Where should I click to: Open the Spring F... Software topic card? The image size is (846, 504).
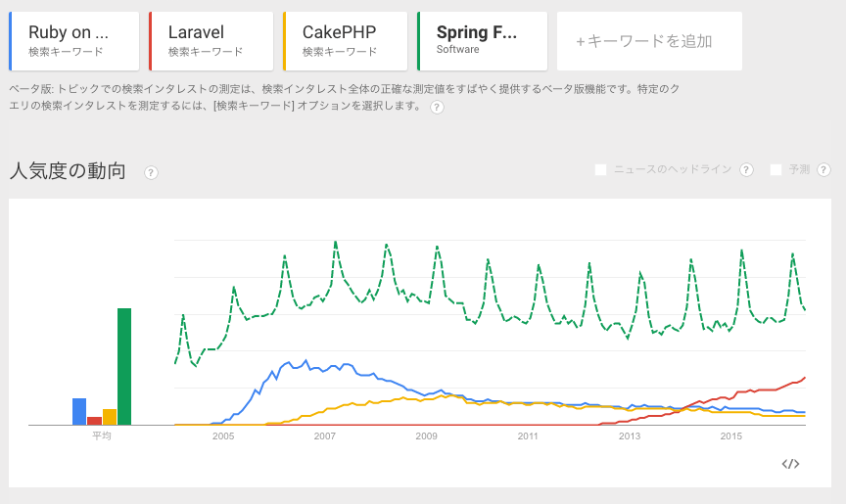coord(482,41)
